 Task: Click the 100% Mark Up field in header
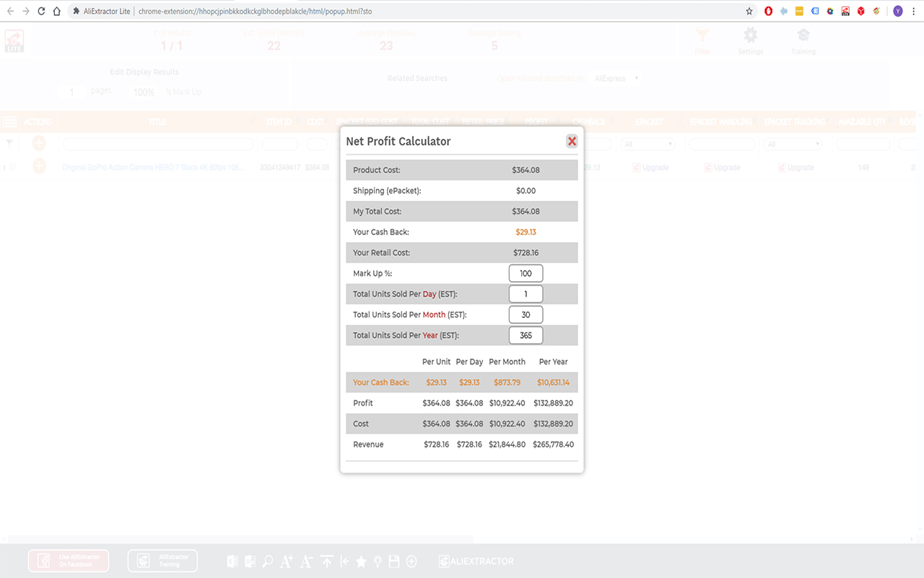[144, 92]
